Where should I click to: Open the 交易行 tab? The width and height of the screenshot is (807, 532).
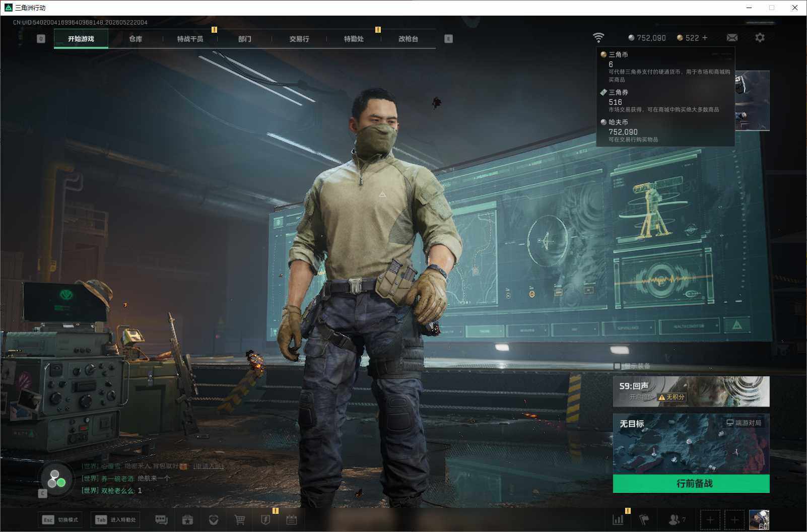[x=299, y=39]
